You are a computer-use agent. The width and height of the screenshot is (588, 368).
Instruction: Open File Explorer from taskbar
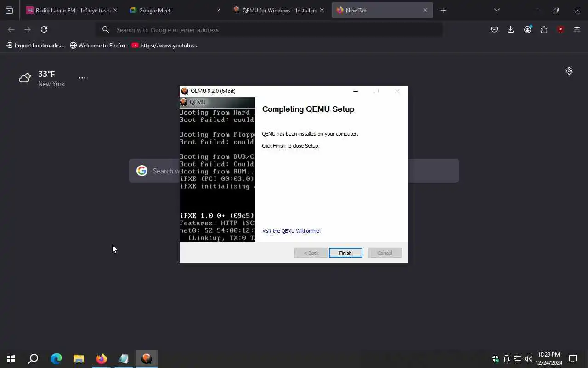(79, 359)
